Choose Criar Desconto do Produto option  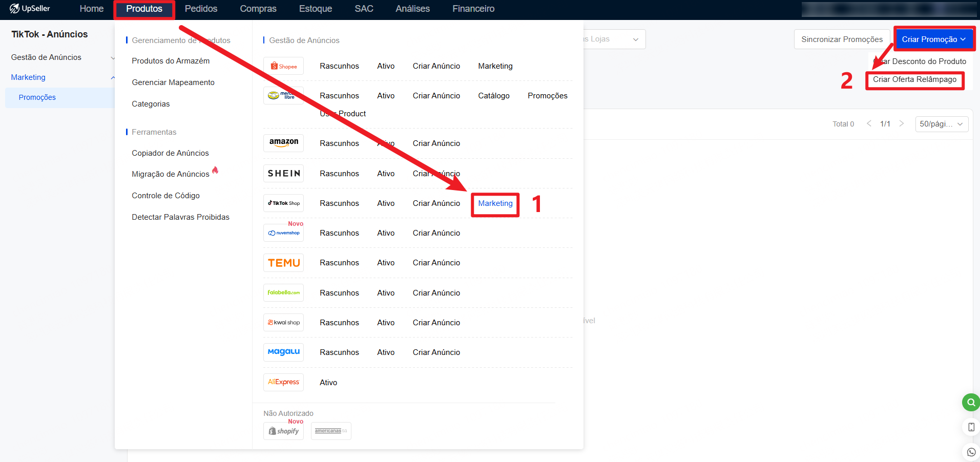920,61
